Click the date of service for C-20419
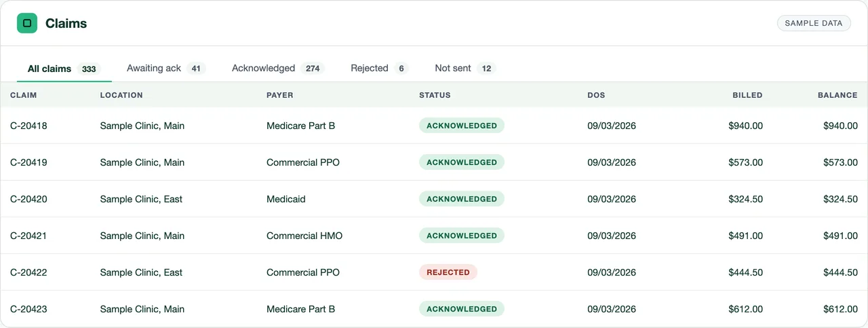Image resolution: width=868 pixels, height=328 pixels. [x=612, y=162]
